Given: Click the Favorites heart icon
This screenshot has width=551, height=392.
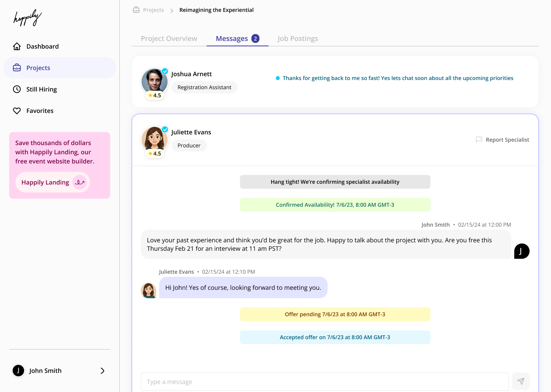Looking at the screenshot, I should (x=17, y=111).
